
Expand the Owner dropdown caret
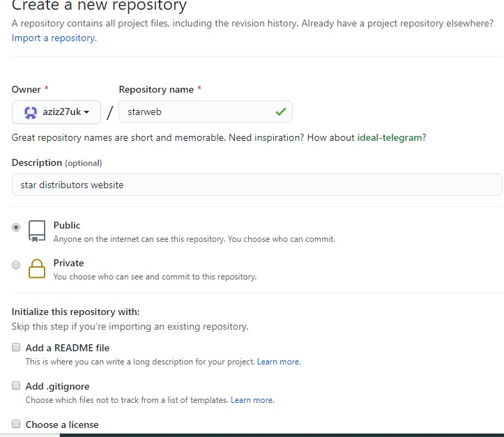click(86, 112)
